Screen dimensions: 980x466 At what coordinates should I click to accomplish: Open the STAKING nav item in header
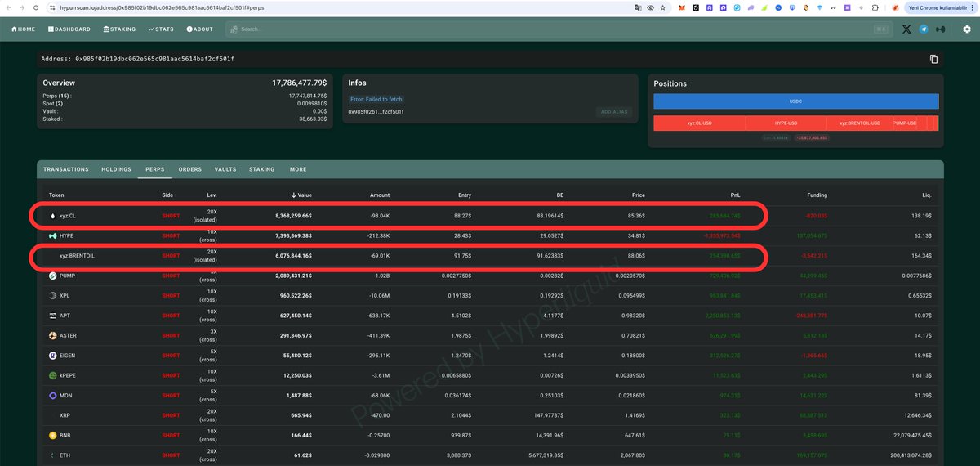[x=119, y=29]
